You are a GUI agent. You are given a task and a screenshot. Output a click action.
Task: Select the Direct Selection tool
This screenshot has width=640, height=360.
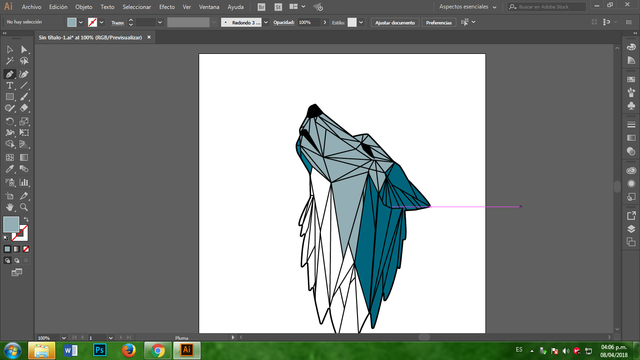[24, 49]
